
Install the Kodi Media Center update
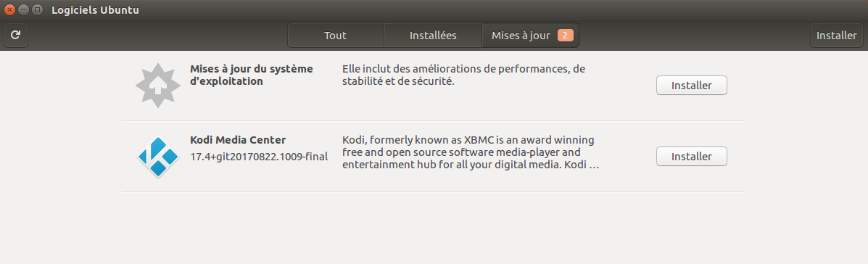coord(691,157)
